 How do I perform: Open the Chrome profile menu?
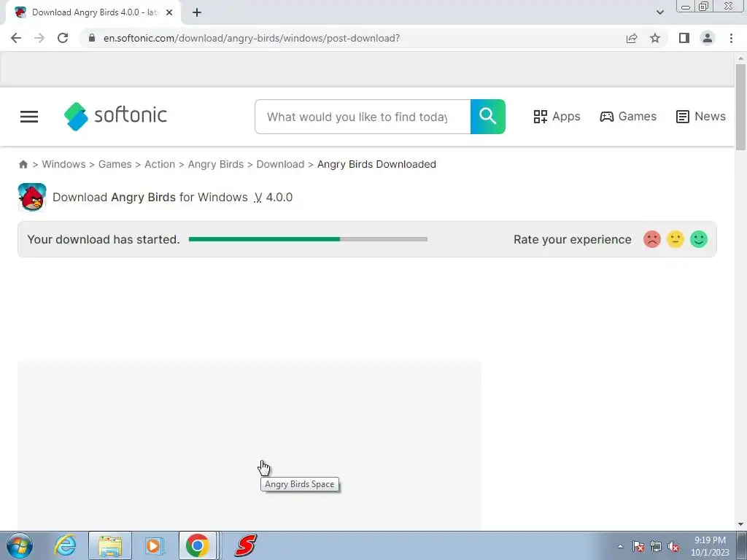[708, 38]
